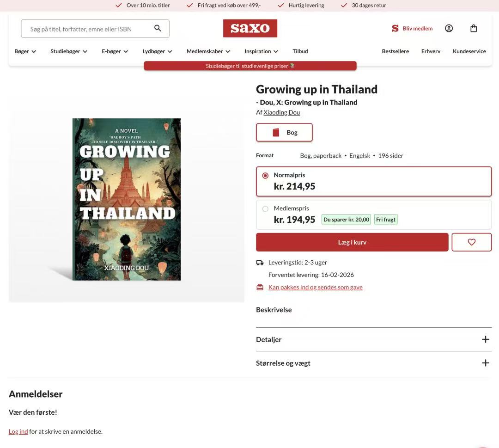Open the author link Xiaoding Dou
Image resolution: width=499 pixels, height=448 pixels.
[281, 112]
